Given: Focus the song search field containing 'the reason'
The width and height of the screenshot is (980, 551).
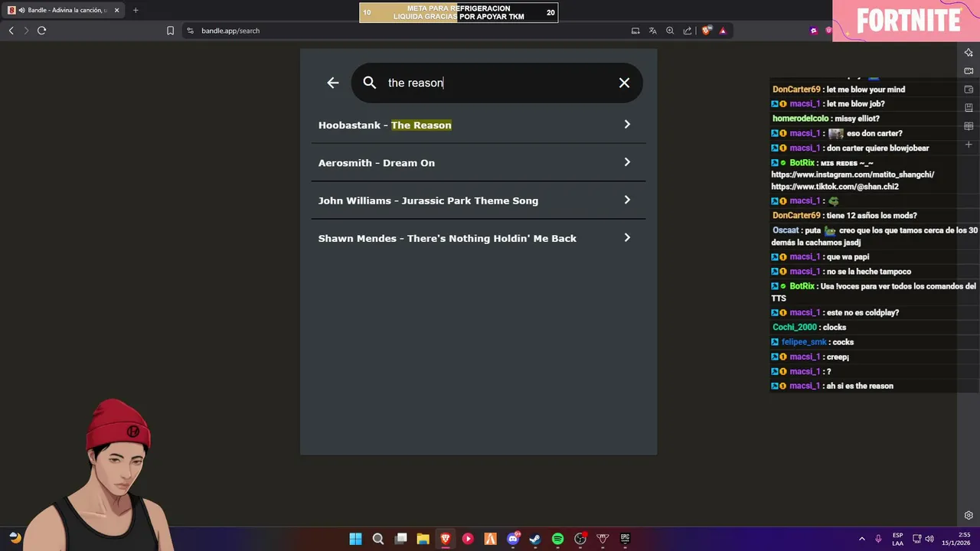Looking at the screenshot, I should [497, 83].
